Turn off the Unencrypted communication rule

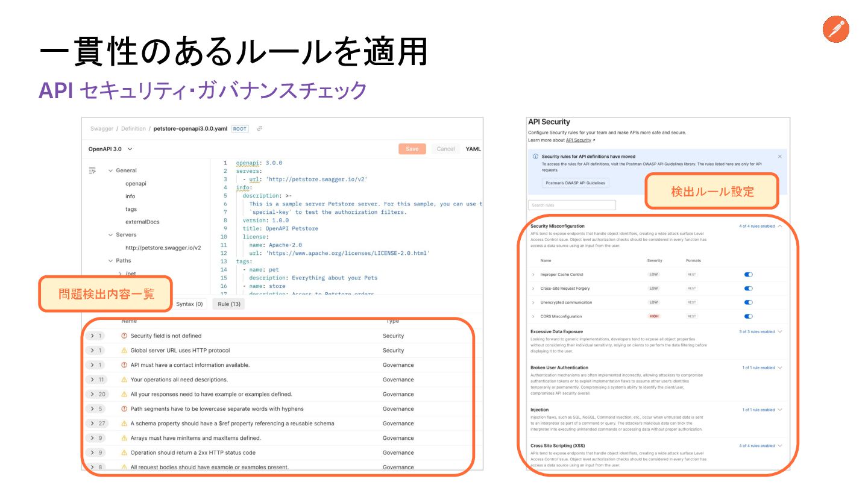coord(749,302)
